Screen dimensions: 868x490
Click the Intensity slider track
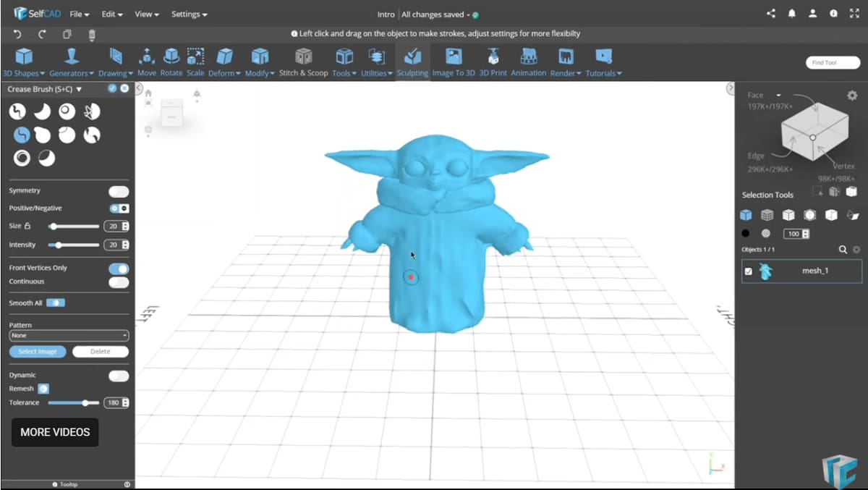(74, 245)
